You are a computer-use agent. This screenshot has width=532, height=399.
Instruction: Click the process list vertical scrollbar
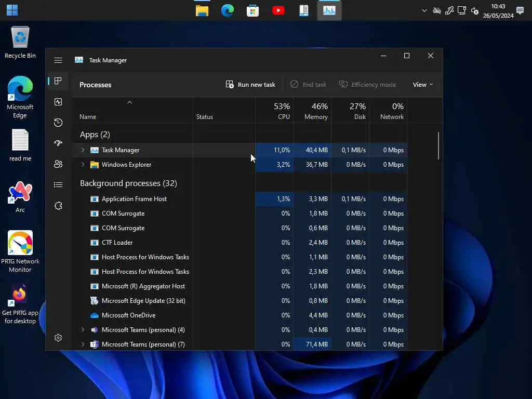(438, 146)
